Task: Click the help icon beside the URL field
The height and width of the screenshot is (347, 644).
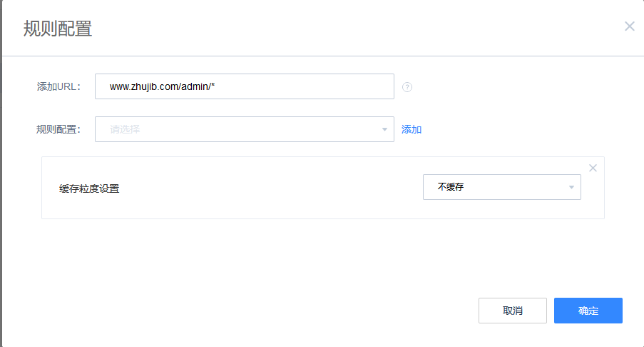Action: pyautogui.click(x=407, y=87)
